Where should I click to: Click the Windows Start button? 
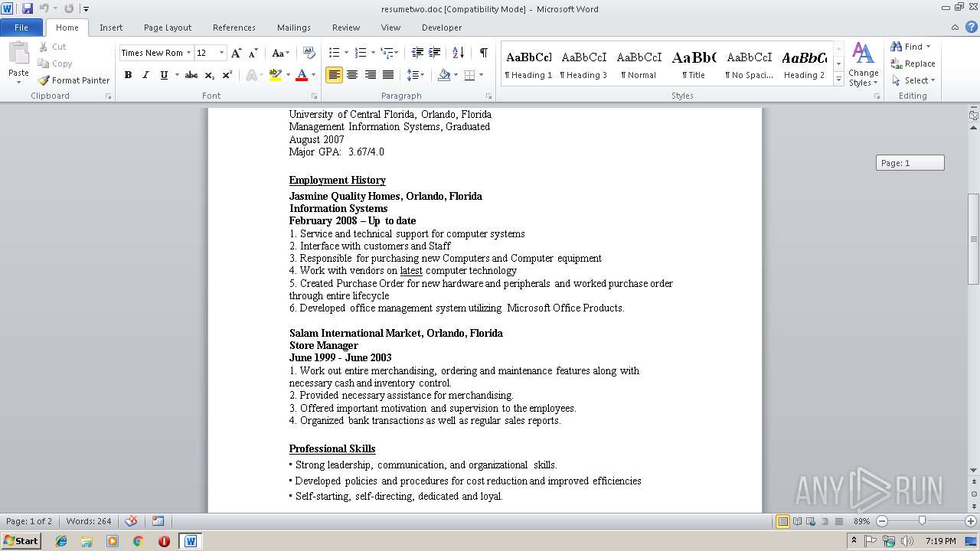tap(21, 540)
